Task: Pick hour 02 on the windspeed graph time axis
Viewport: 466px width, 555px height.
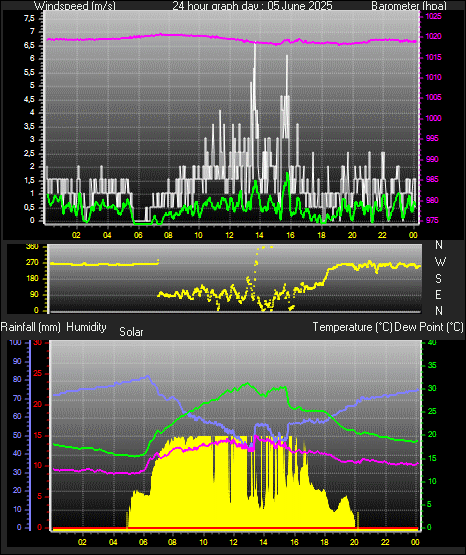Action: (x=76, y=235)
